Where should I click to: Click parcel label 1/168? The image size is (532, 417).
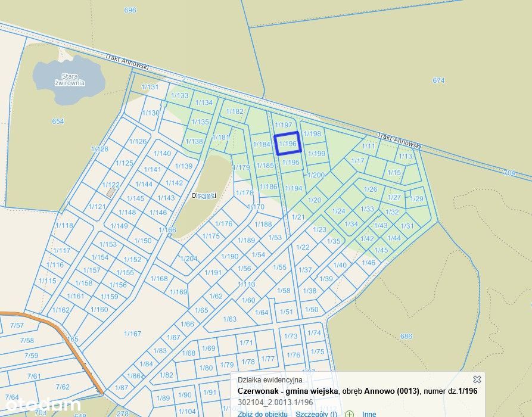tap(159, 279)
